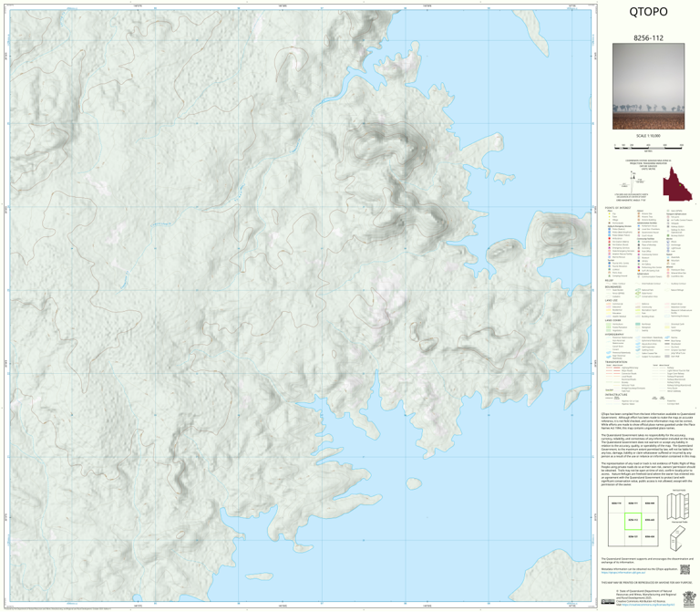This screenshot has height=612, width=700.
Task: Click the scale bar graphic
Action: pyautogui.click(x=648, y=147)
